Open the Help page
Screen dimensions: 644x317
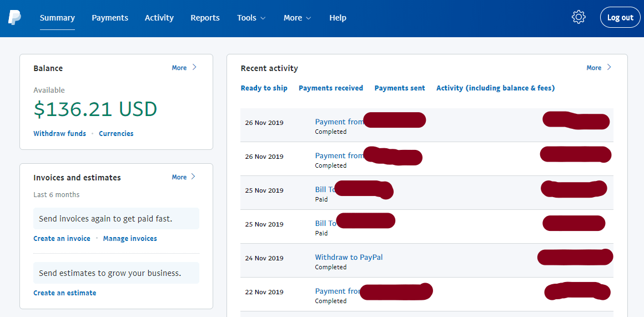point(338,18)
